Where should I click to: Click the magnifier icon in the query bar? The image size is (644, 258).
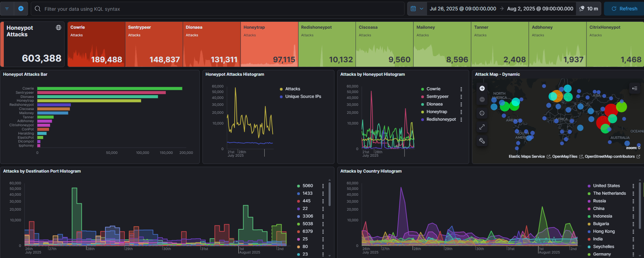(38, 9)
